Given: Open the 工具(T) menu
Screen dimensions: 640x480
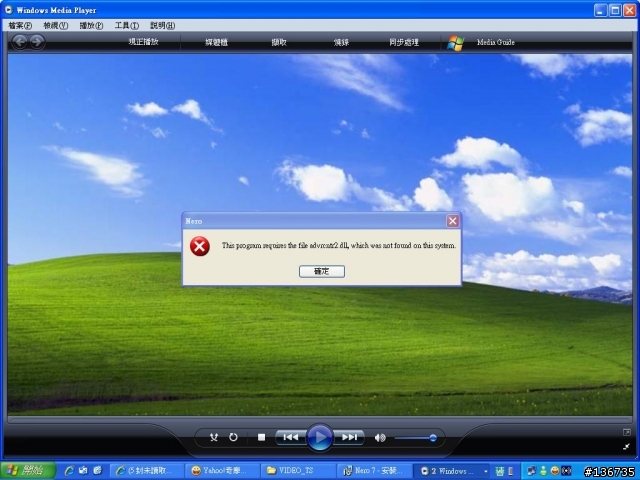Looking at the screenshot, I should (127, 26).
